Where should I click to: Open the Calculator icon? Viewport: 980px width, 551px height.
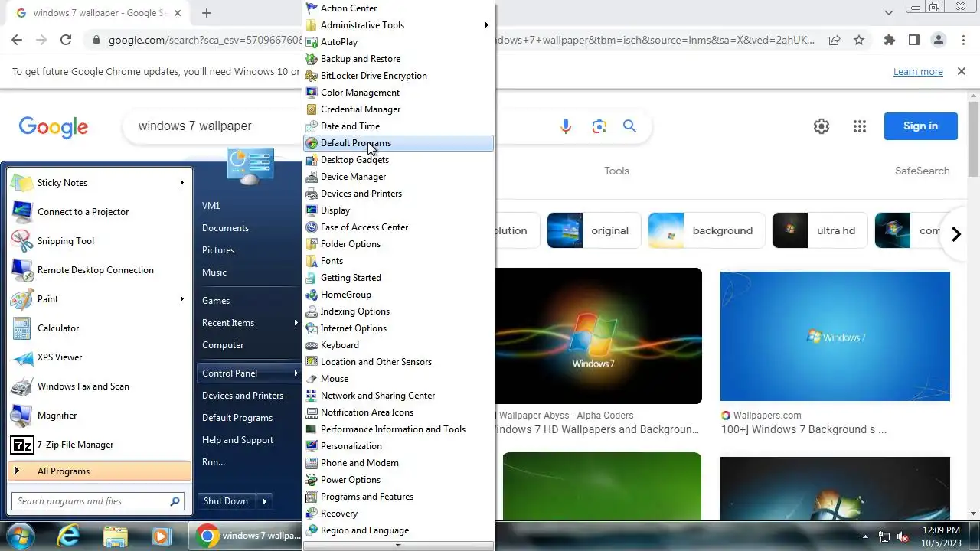[x=22, y=328]
